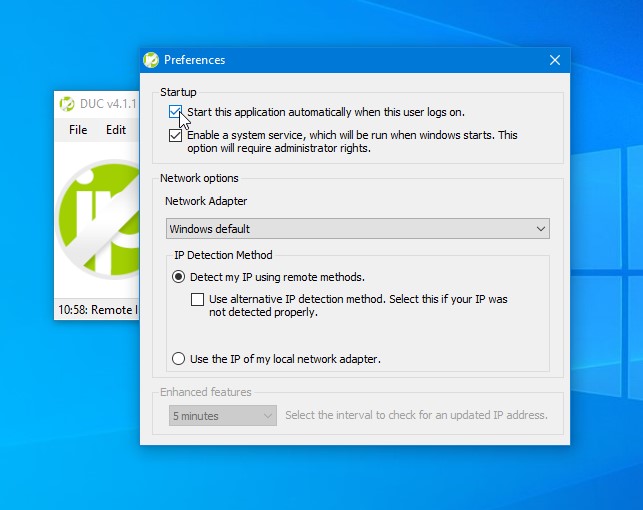Click the 'Startup' group heading
Image resolution: width=643 pixels, height=510 pixels.
[178, 92]
